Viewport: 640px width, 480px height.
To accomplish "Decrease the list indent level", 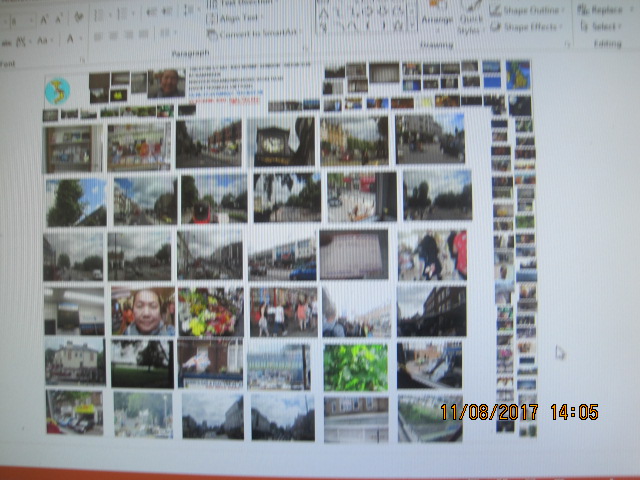I will (x=151, y=13).
